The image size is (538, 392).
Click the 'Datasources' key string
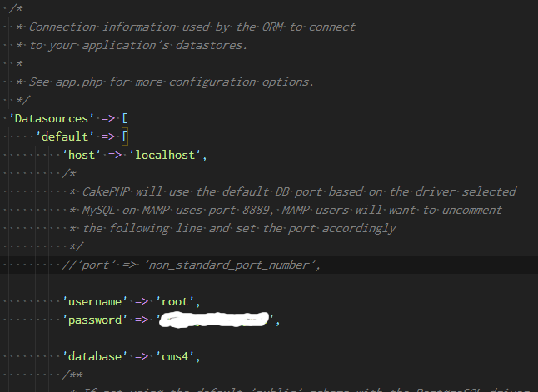pos(51,118)
